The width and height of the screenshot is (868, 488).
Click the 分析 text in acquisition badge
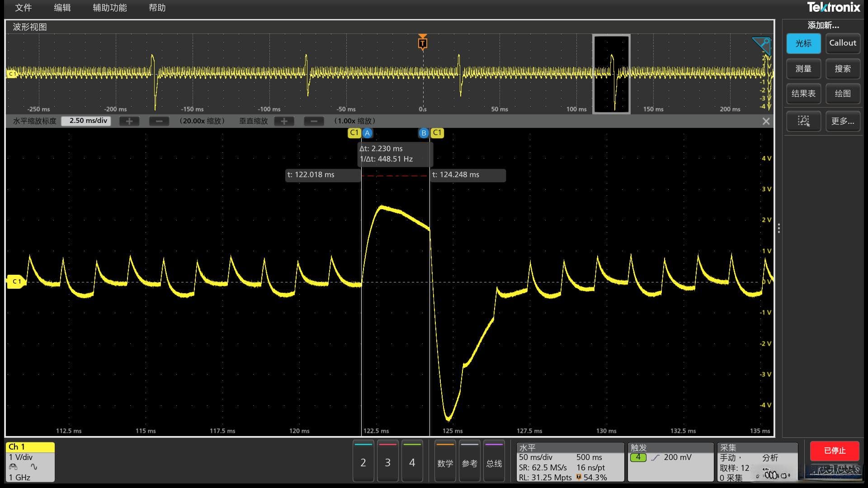[x=770, y=458]
